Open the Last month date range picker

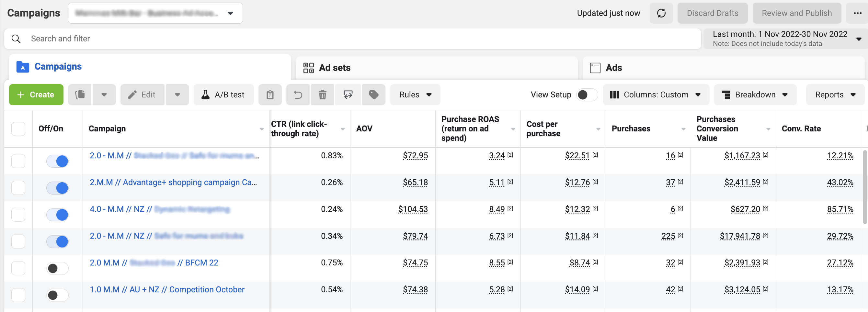pos(785,39)
